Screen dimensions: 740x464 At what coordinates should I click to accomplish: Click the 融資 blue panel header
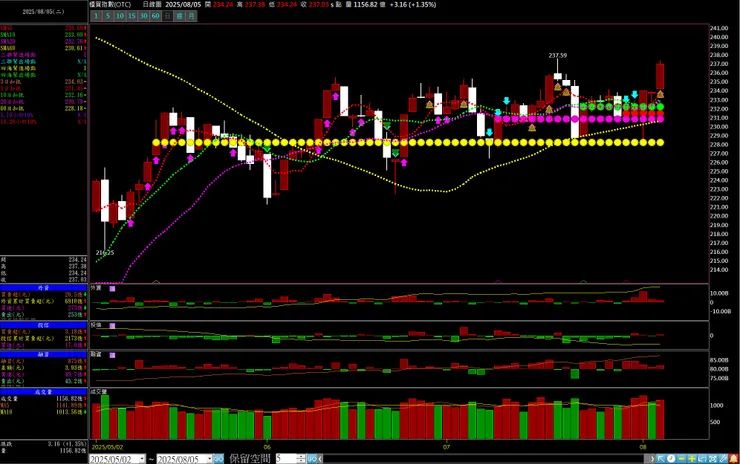coord(43,354)
